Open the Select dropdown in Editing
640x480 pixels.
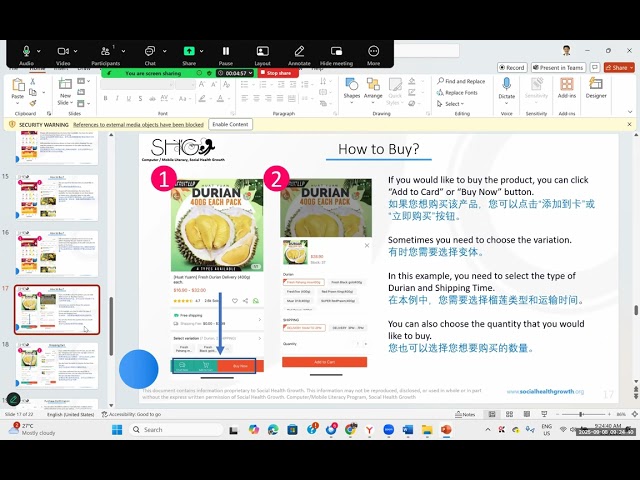pos(451,104)
